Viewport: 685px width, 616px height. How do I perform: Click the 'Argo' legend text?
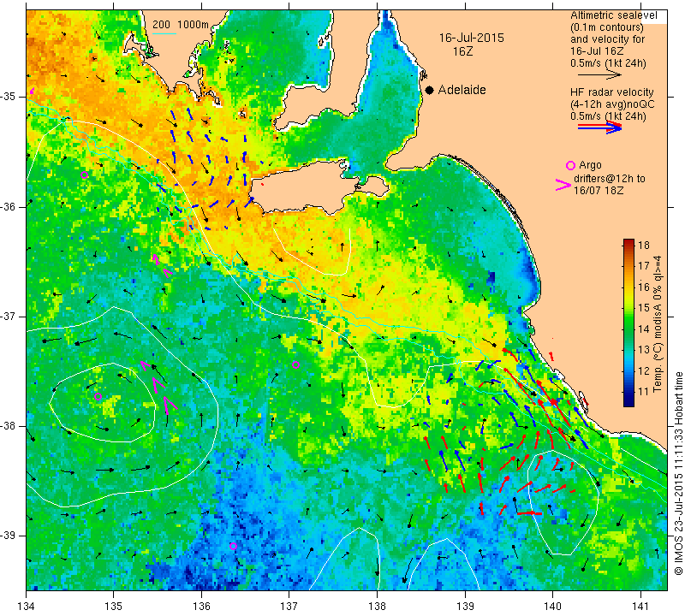pyautogui.click(x=590, y=165)
